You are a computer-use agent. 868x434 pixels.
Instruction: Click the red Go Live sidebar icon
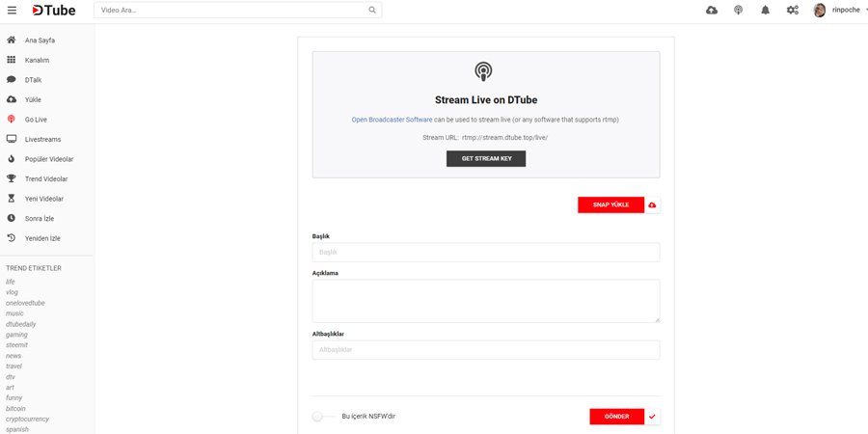[x=11, y=119]
